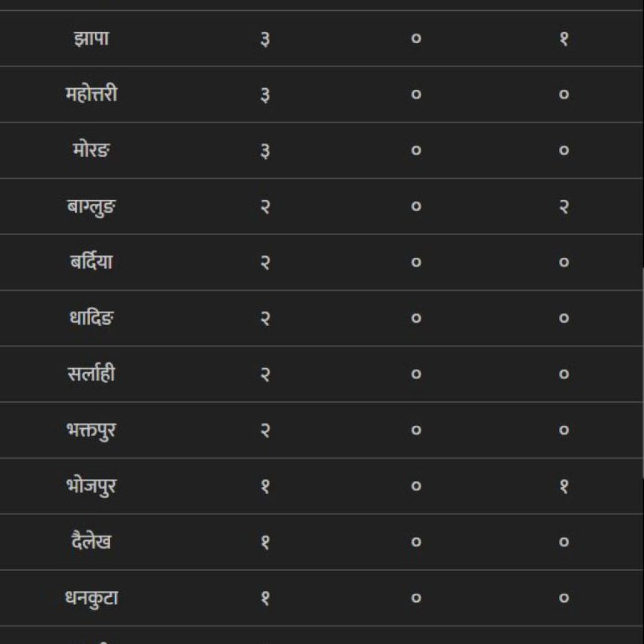
Task: Click the धनकुटा district name
Action: point(91,598)
